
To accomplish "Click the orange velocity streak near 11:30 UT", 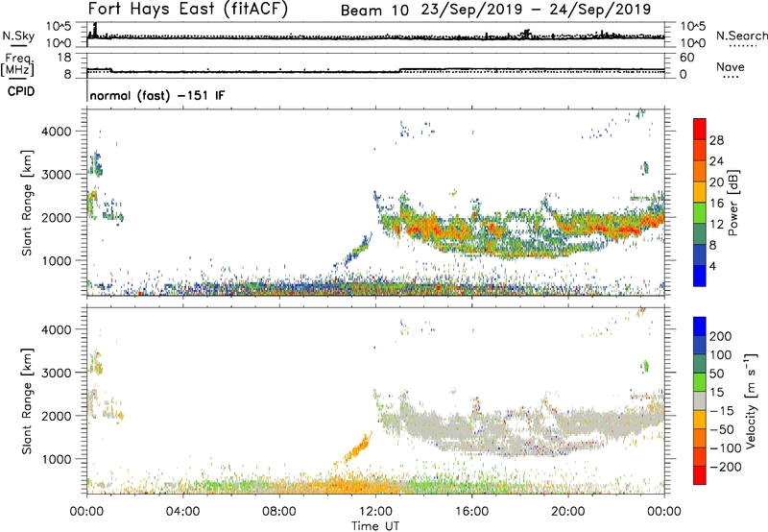I will (x=358, y=448).
